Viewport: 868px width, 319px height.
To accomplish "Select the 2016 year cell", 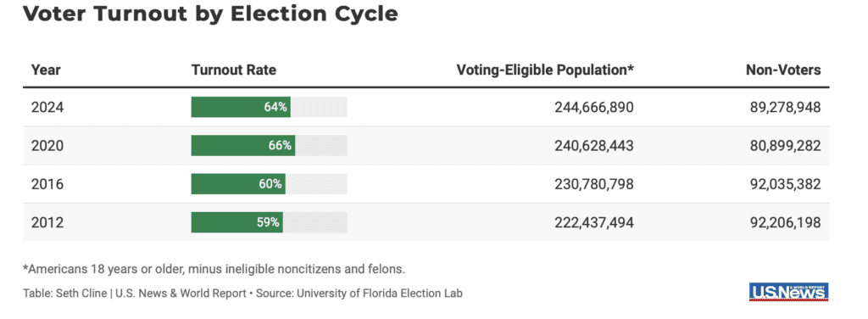I will [47, 184].
